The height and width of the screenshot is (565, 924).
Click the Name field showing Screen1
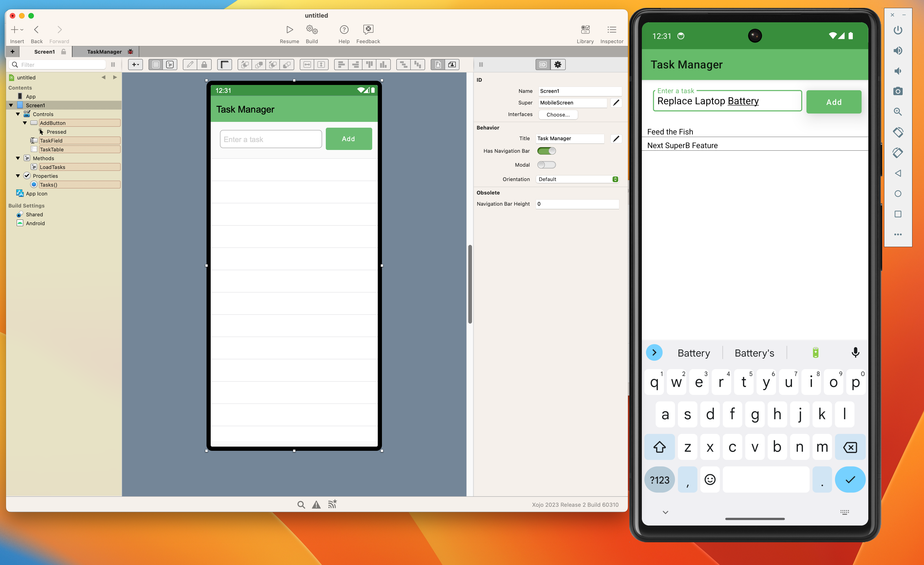point(580,91)
